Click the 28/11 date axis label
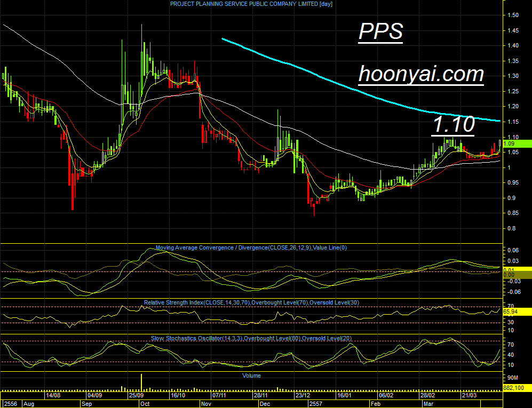Viewport: 532px width, 408px height. click(x=260, y=395)
